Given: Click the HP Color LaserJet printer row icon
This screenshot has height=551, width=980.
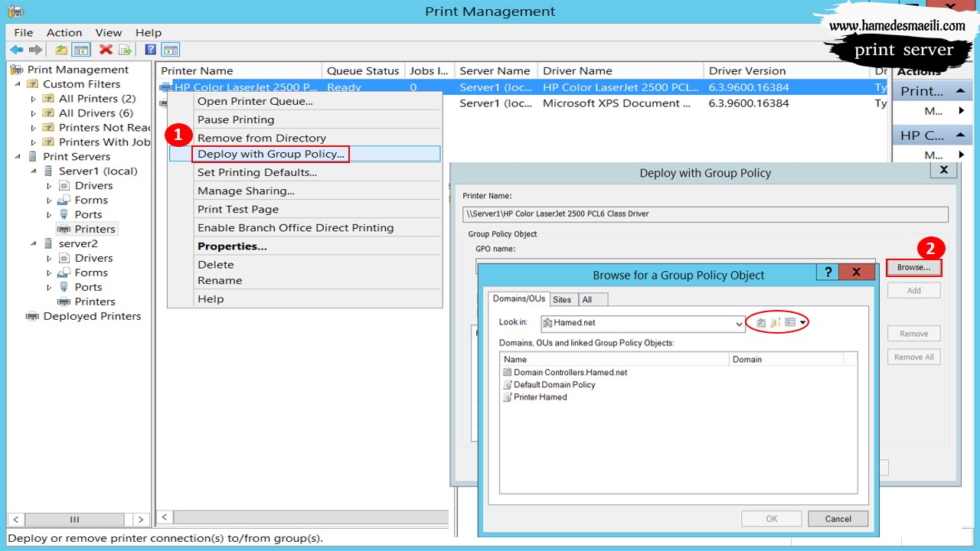Looking at the screenshot, I should click(165, 87).
